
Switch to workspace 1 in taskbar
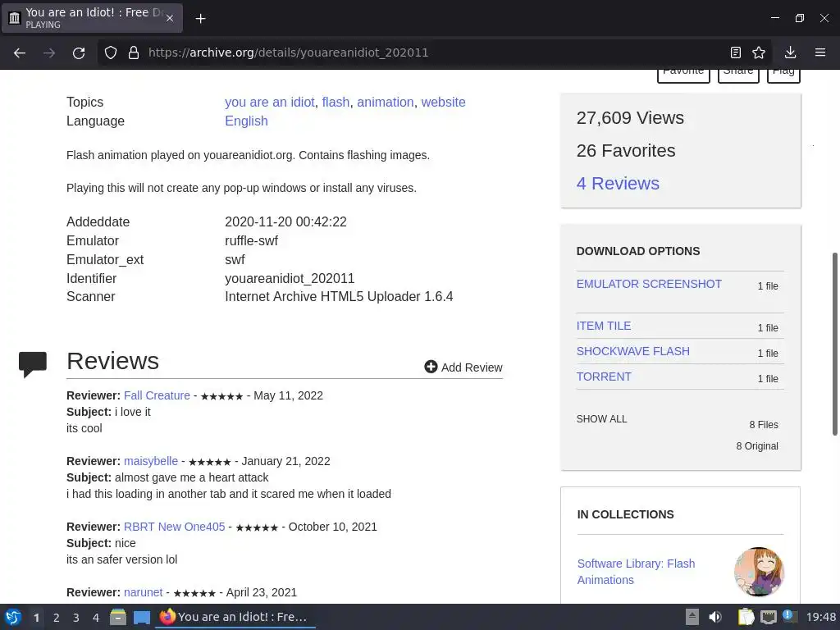(36, 617)
